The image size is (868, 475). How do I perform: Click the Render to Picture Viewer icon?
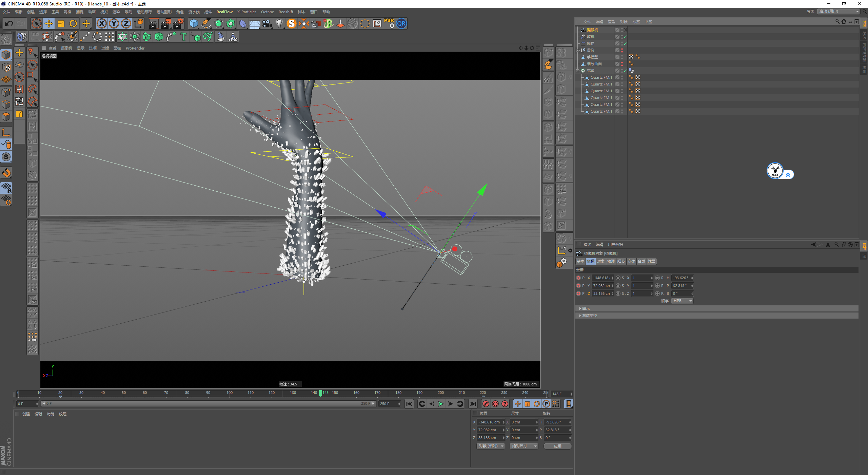pyautogui.click(x=166, y=24)
